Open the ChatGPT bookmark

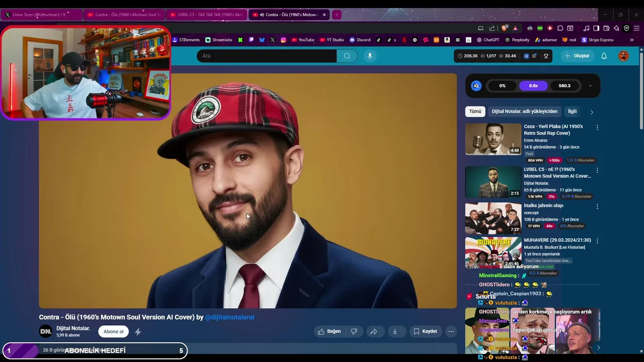(488, 40)
